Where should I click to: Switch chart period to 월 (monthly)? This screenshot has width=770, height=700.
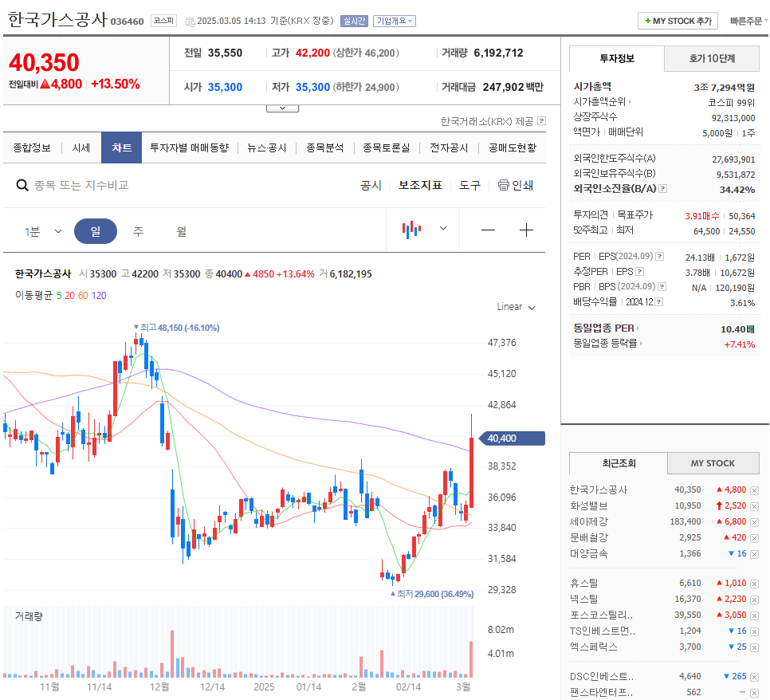[x=183, y=230]
